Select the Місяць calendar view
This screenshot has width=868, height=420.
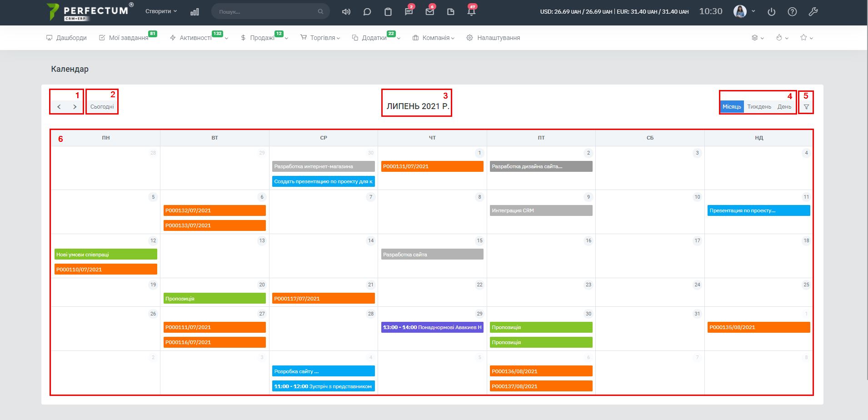[732, 107]
